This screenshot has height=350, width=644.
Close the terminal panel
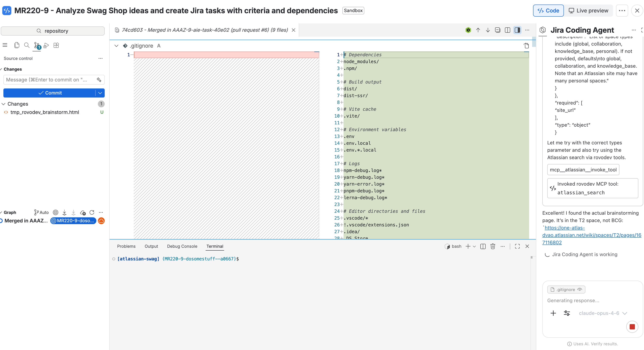527,246
